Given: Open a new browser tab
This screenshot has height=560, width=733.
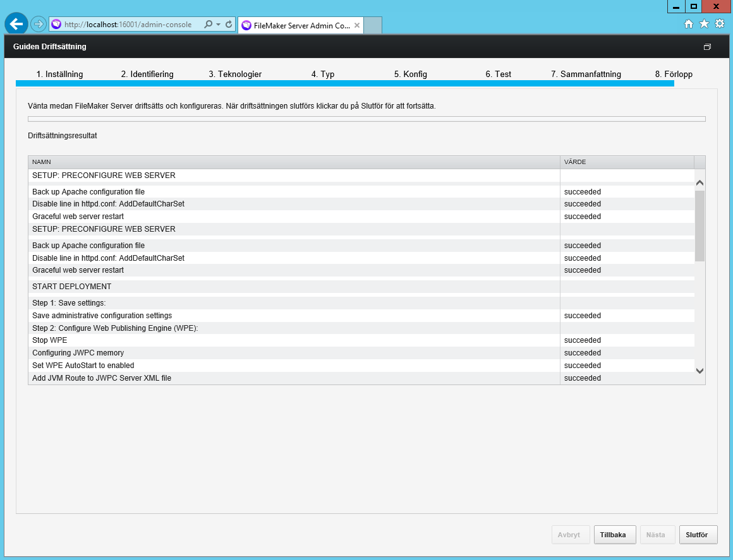Looking at the screenshot, I should (373, 25).
